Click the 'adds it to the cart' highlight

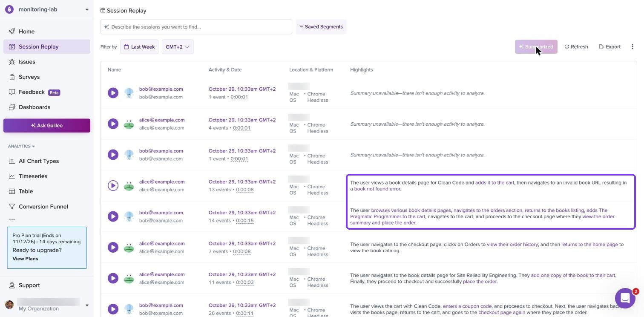click(x=494, y=183)
